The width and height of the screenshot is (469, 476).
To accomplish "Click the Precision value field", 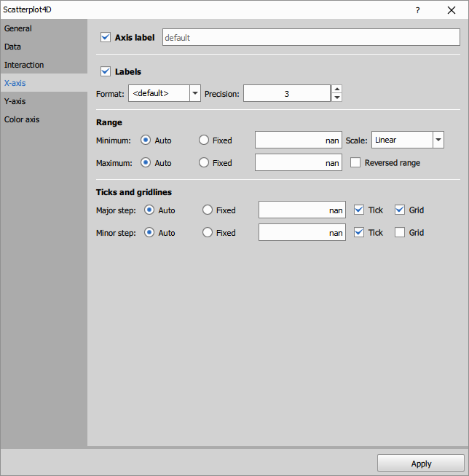I will pyautogui.click(x=287, y=93).
